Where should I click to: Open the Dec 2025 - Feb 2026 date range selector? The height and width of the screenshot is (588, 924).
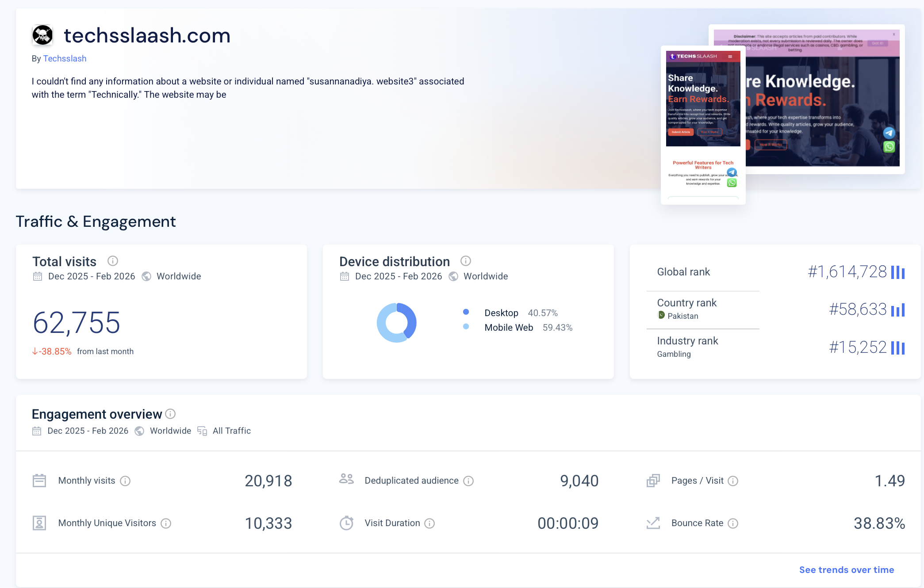click(91, 276)
